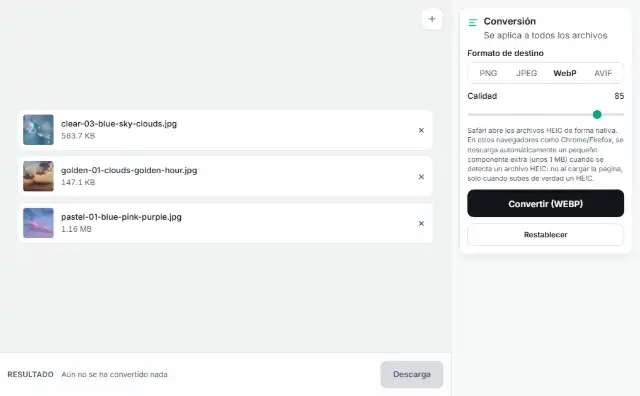
Task: Click the plus icon to add files
Action: [x=432, y=19]
